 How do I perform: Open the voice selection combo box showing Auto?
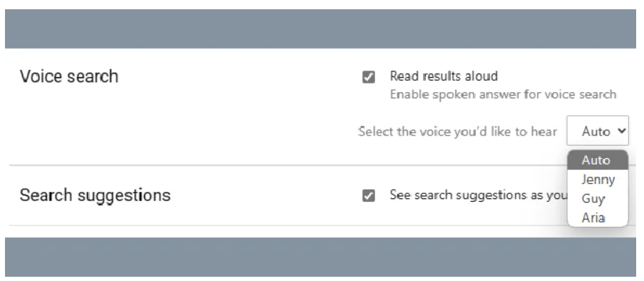coord(598,131)
